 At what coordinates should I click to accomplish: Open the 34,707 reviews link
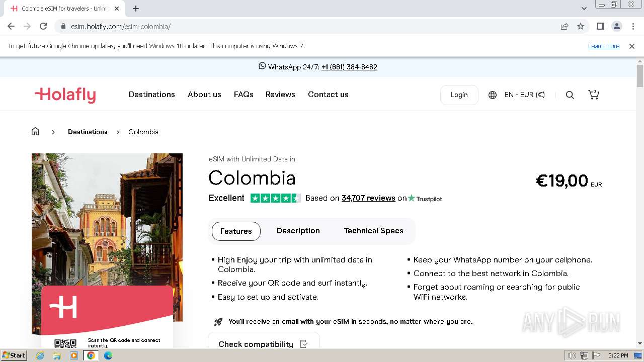point(368,198)
